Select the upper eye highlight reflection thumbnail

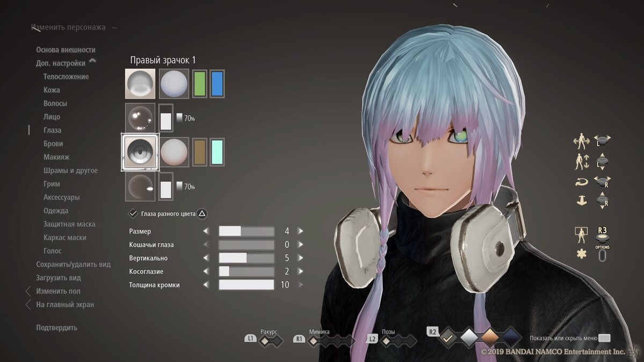click(x=140, y=118)
